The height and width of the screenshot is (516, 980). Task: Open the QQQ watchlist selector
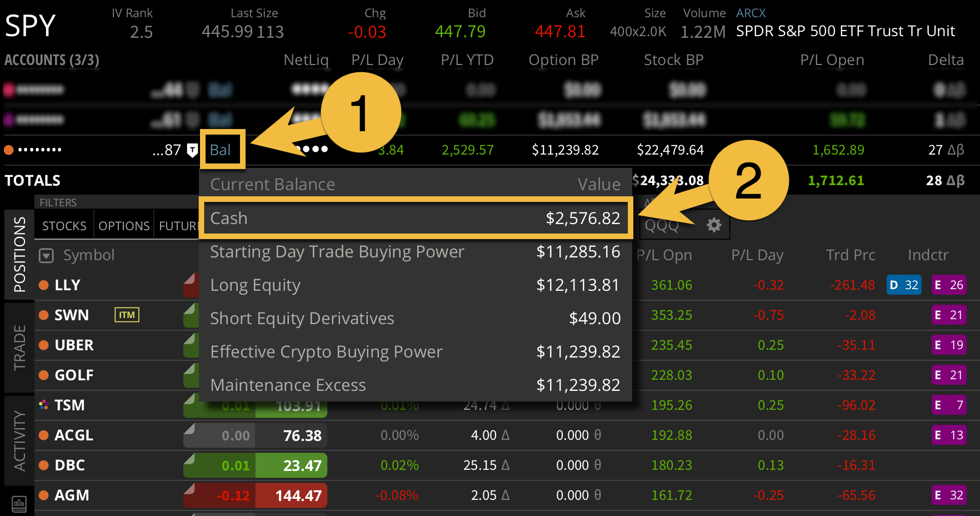pyautogui.click(x=664, y=225)
